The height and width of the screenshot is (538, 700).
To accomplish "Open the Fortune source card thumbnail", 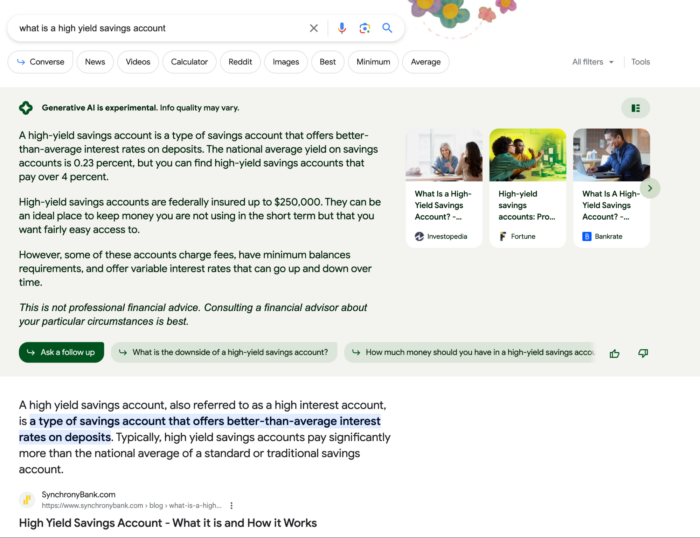I will click(x=528, y=155).
